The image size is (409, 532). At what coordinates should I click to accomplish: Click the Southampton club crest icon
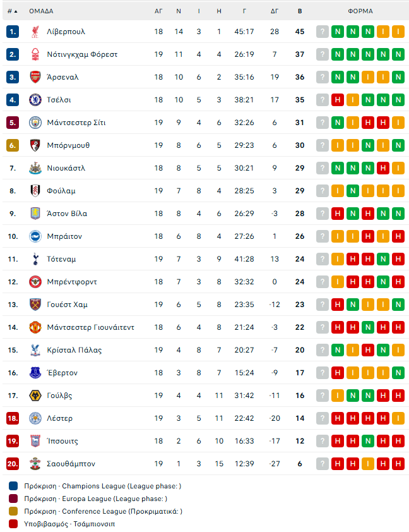[35, 464]
